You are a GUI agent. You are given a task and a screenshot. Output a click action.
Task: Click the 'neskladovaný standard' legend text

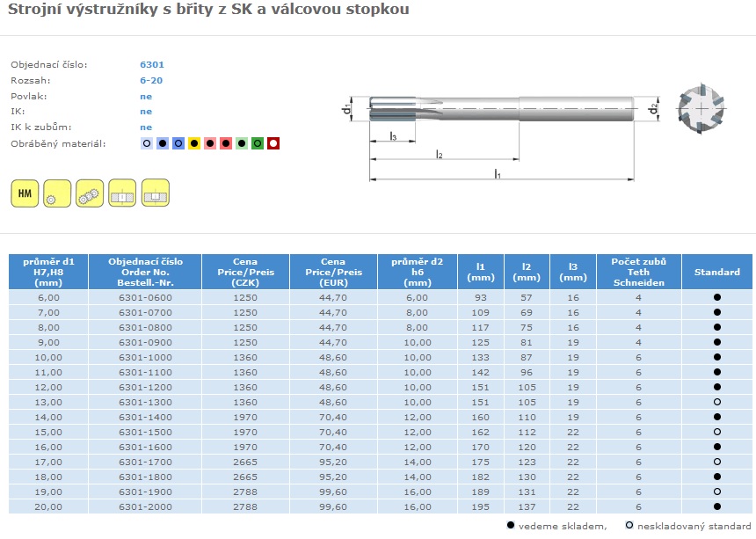pyautogui.click(x=694, y=526)
